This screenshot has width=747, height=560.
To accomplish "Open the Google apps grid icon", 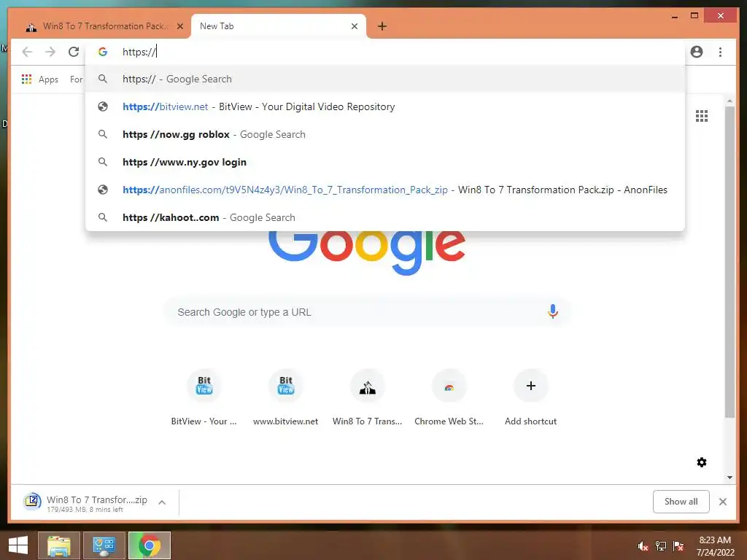I will pyautogui.click(x=702, y=116).
